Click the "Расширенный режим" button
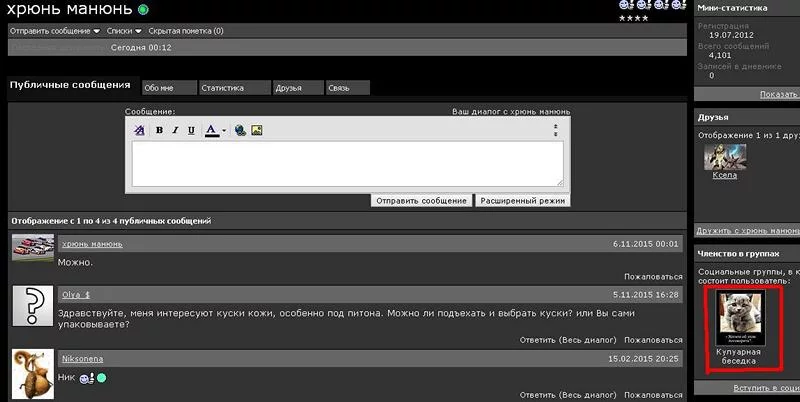Screen dimensions: 800x402 coord(522,200)
